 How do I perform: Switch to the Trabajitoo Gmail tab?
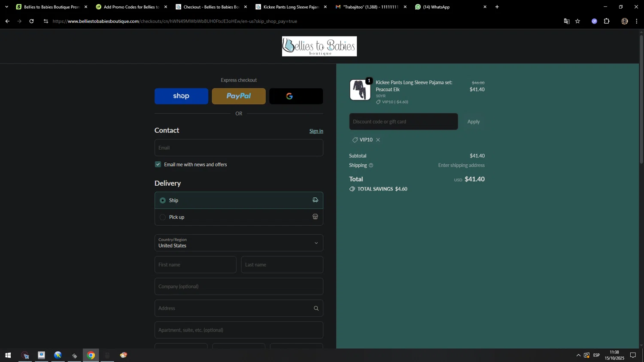(370, 7)
